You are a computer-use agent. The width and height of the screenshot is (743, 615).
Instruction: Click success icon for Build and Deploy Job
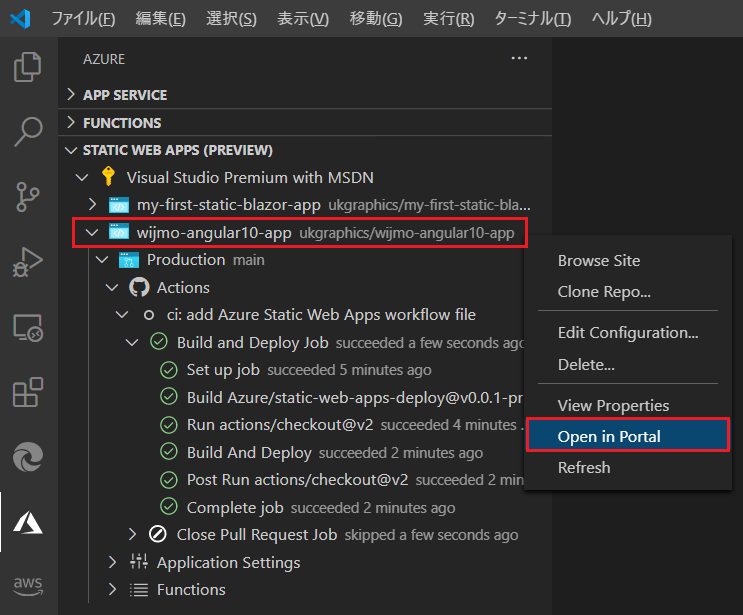[159, 342]
